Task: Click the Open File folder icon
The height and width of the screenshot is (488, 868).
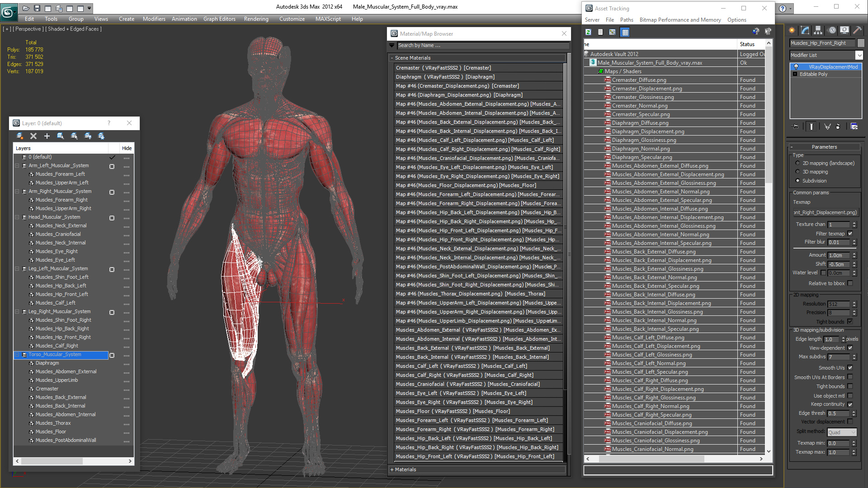Action: pos(26,8)
